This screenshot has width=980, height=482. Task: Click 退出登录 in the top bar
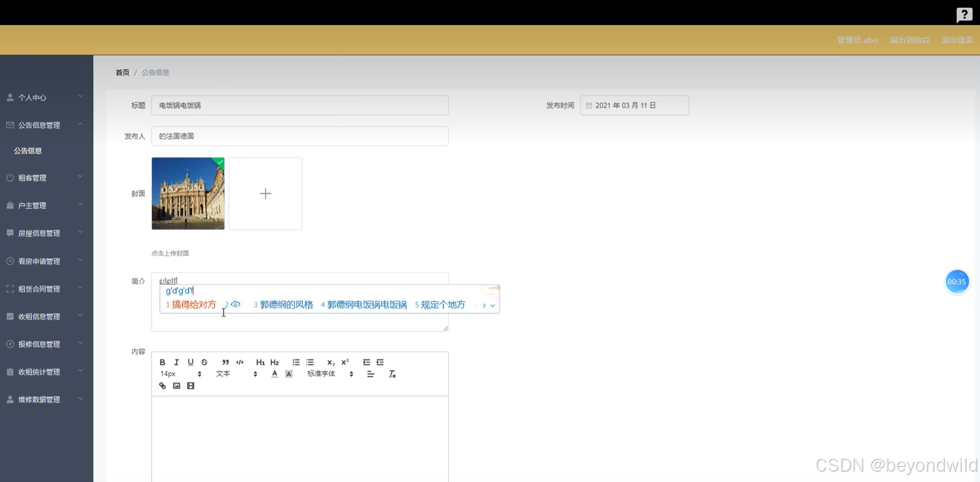(957, 40)
